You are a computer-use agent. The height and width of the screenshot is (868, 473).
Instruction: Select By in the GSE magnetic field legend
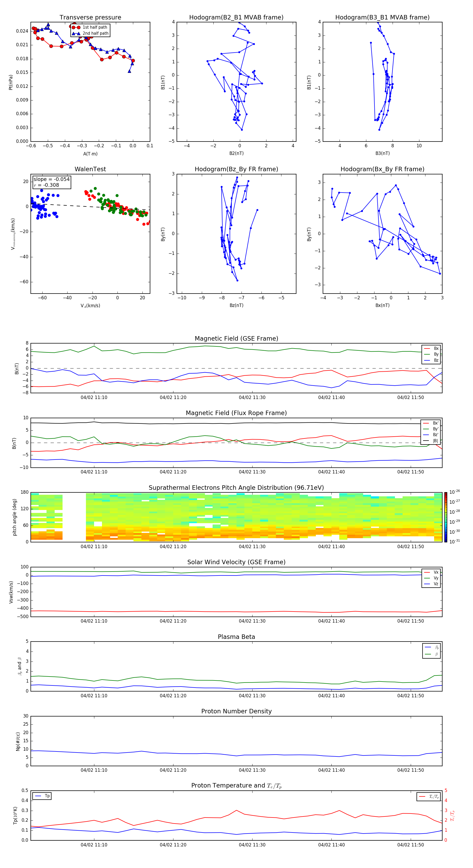point(431,354)
